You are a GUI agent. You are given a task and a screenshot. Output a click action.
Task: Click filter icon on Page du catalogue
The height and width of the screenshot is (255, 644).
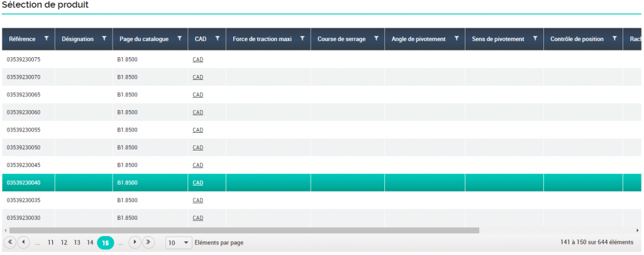pyautogui.click(x=179, y=38)
